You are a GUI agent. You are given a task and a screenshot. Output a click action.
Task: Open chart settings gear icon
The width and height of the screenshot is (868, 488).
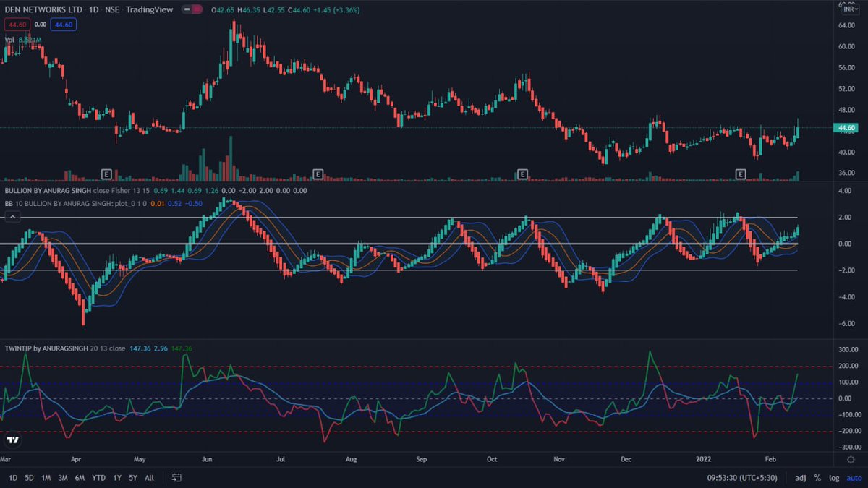(850, 459)
